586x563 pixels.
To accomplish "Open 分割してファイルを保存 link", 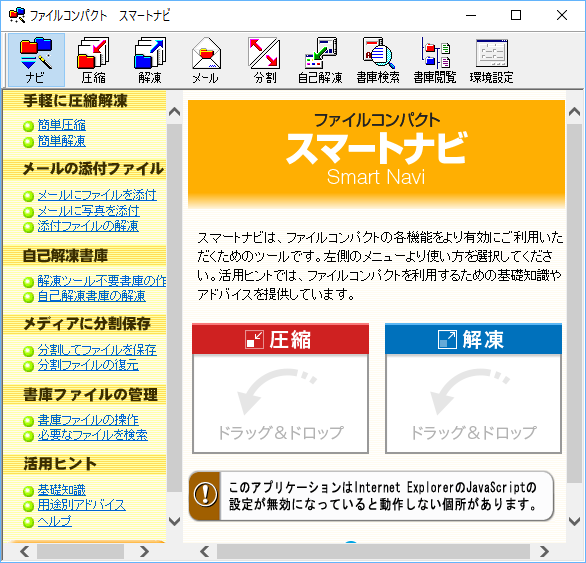I will pyautogui.click(x=97, y=350).
